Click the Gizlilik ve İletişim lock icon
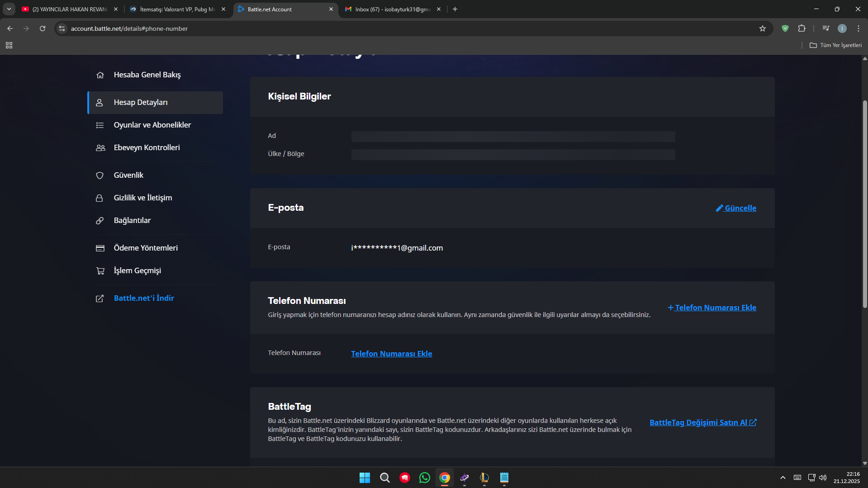This screenshot has height=488, width=868. point(100,198)
